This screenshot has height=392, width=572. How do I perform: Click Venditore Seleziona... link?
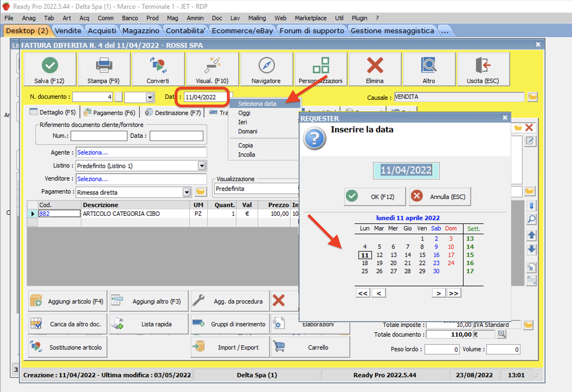92,179
